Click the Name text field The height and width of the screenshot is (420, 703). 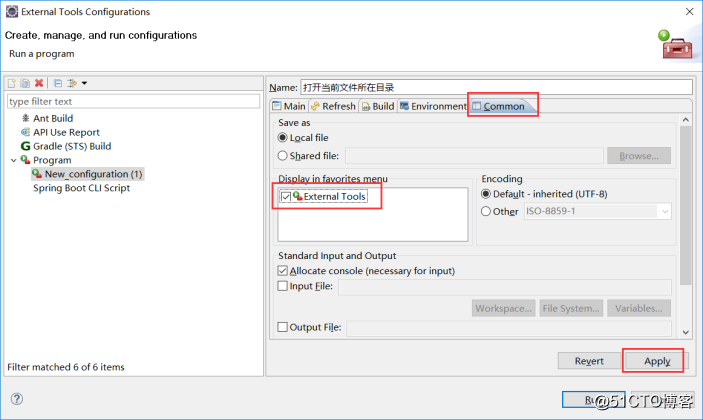[x=496, y=87]
